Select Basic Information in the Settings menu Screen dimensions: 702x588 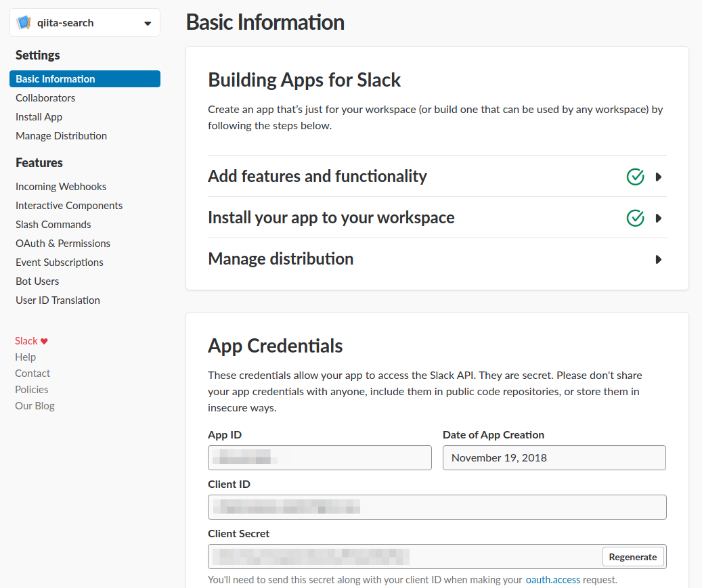tap(85, 78)
